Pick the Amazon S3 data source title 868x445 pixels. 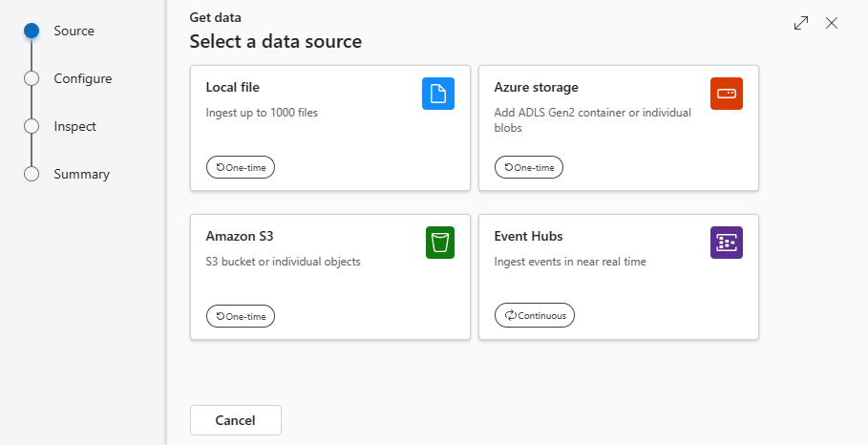click(235, 236)
